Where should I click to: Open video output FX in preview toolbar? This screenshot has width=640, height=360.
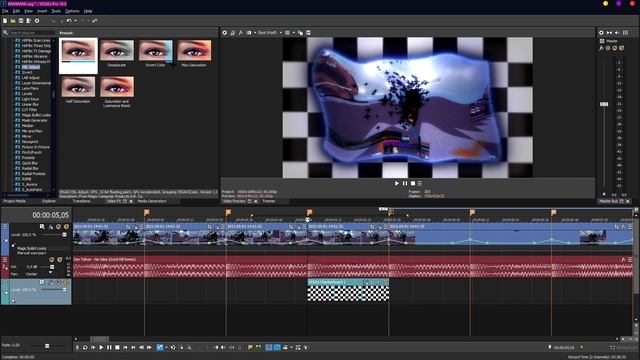click(240, 33)
